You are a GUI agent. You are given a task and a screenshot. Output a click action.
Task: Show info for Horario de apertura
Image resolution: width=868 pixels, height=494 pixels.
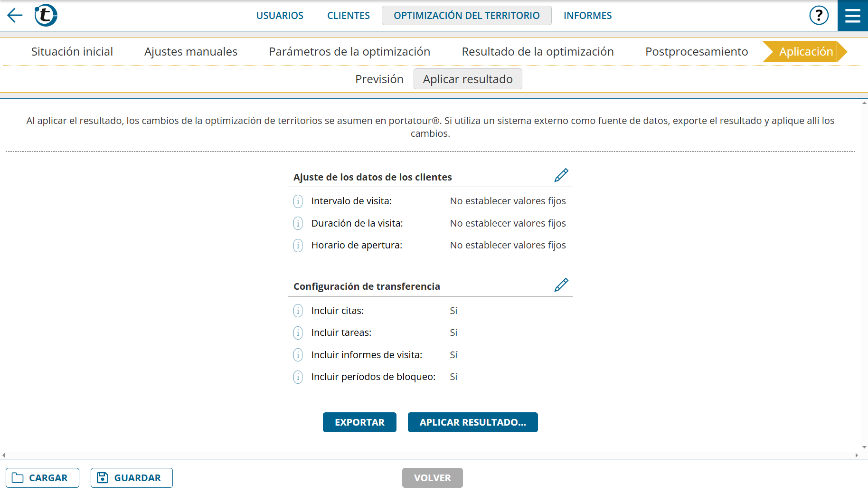(x=298, y=246)
